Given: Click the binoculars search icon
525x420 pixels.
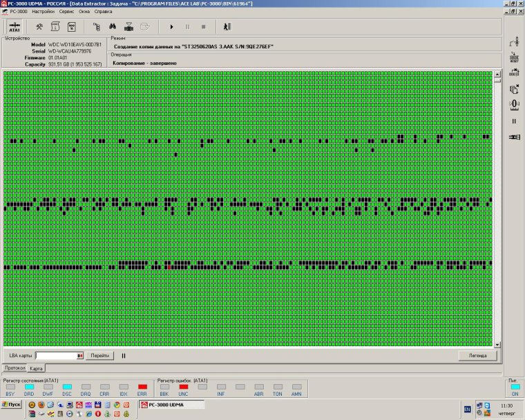Looking at the screenshot, I should pos(113,26).
